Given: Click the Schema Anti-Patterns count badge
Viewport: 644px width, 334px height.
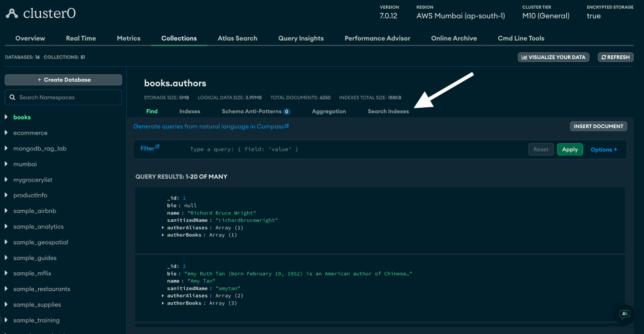Looking at the screenshot, I should pos(286,112).
